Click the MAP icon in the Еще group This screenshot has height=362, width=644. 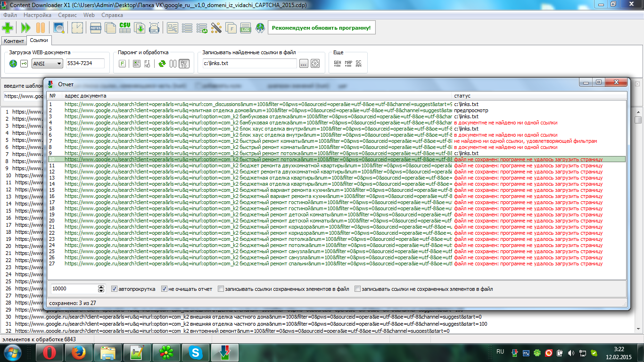pos(348,63)
